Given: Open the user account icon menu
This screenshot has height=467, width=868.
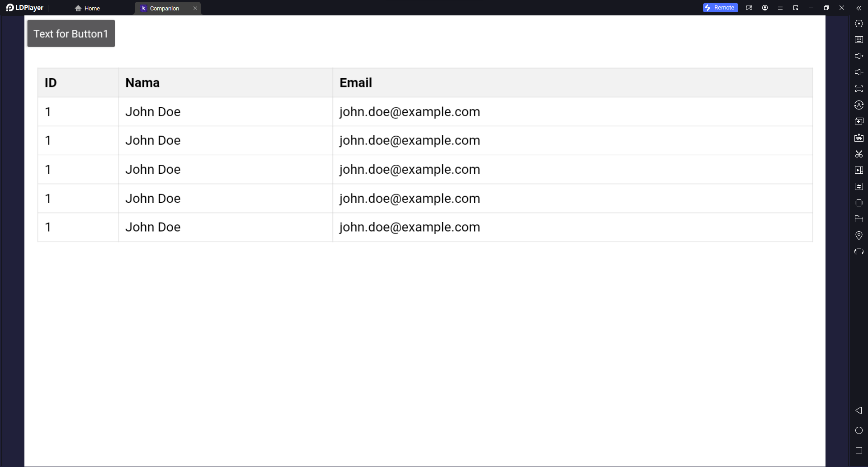Looking at the screenshot, I should pos(765,8).
